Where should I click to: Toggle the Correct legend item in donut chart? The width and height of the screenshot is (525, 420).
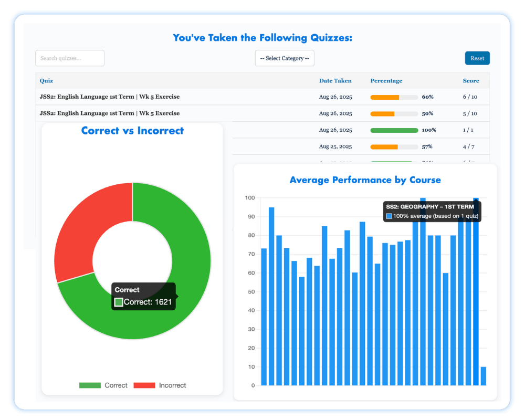[115, 385]
